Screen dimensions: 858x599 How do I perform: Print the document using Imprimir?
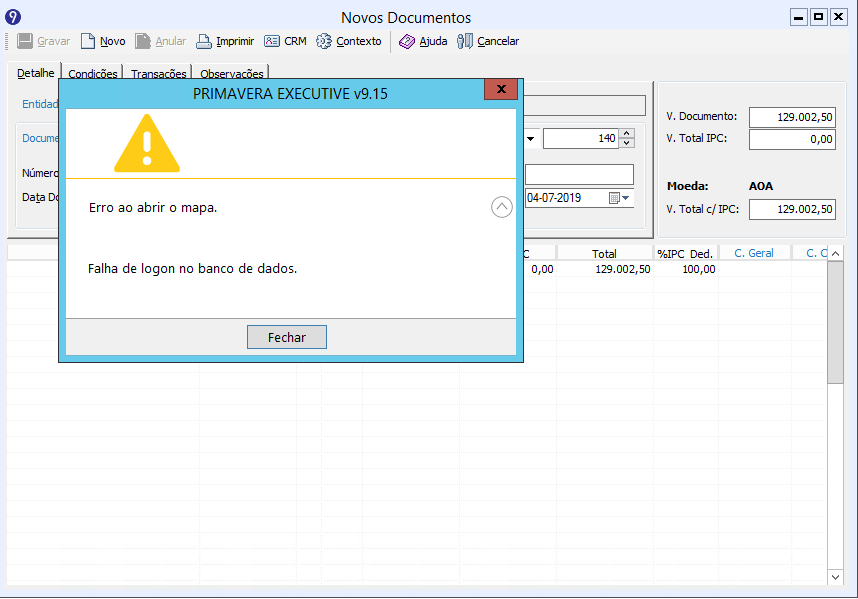point(204,42)
